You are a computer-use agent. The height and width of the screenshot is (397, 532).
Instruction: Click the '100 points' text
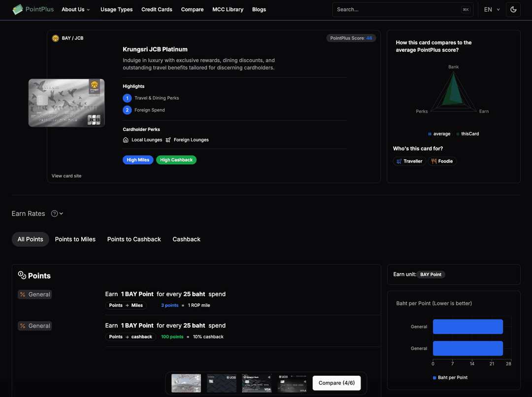[172, 337]
